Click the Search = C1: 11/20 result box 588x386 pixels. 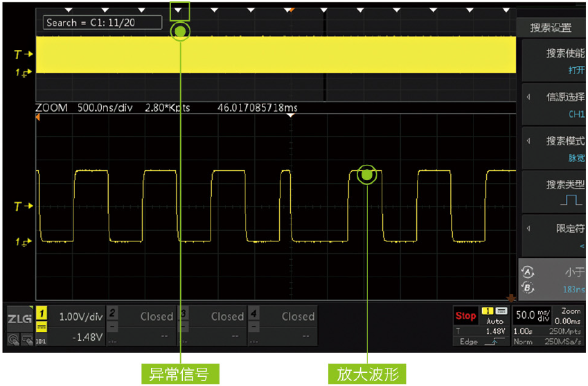pos(102,23)
